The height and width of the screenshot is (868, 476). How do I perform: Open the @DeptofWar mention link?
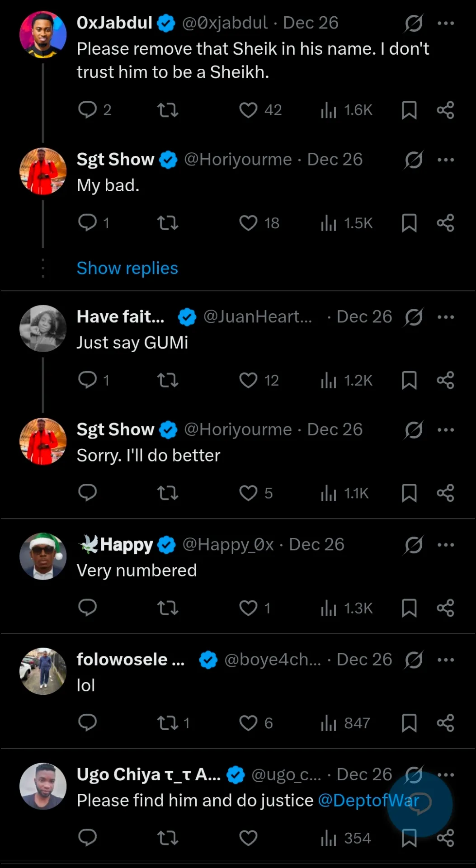[368, 801]
